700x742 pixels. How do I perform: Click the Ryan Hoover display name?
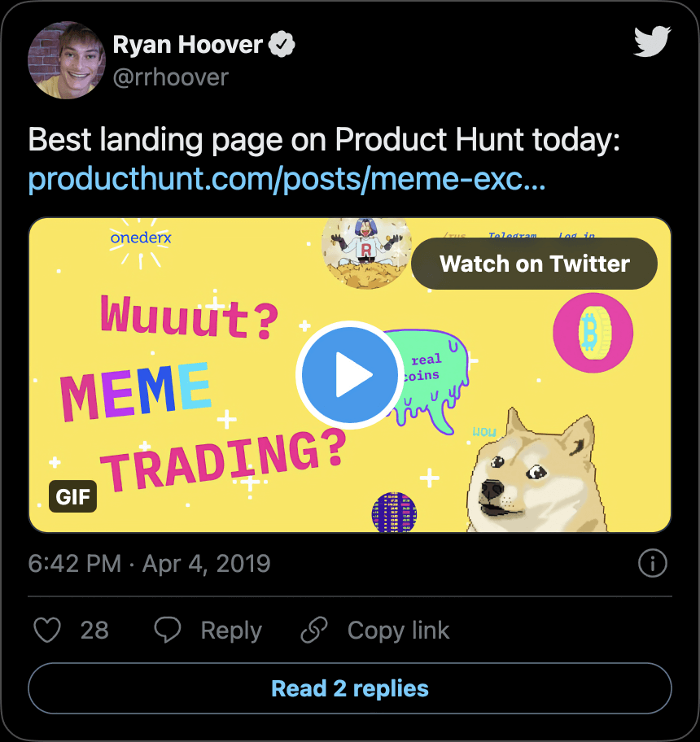tap(187, 46)
